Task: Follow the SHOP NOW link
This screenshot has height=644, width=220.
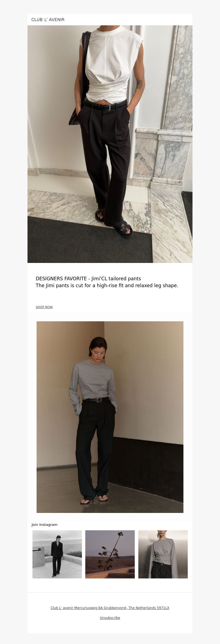Action: tap(44, 307)
